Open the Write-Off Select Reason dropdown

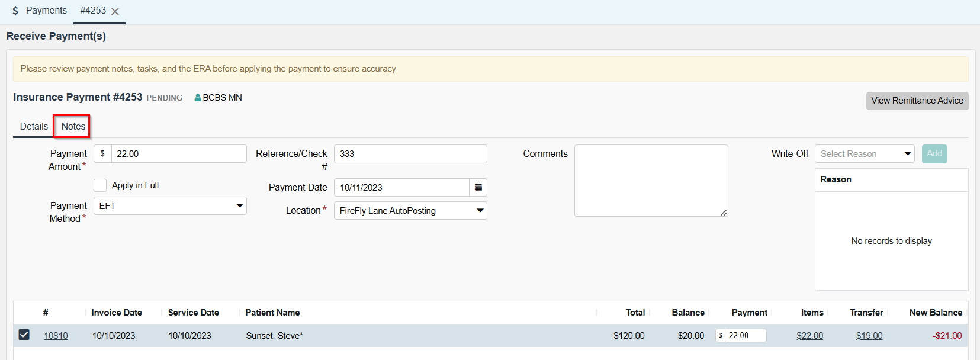[865, 154]
